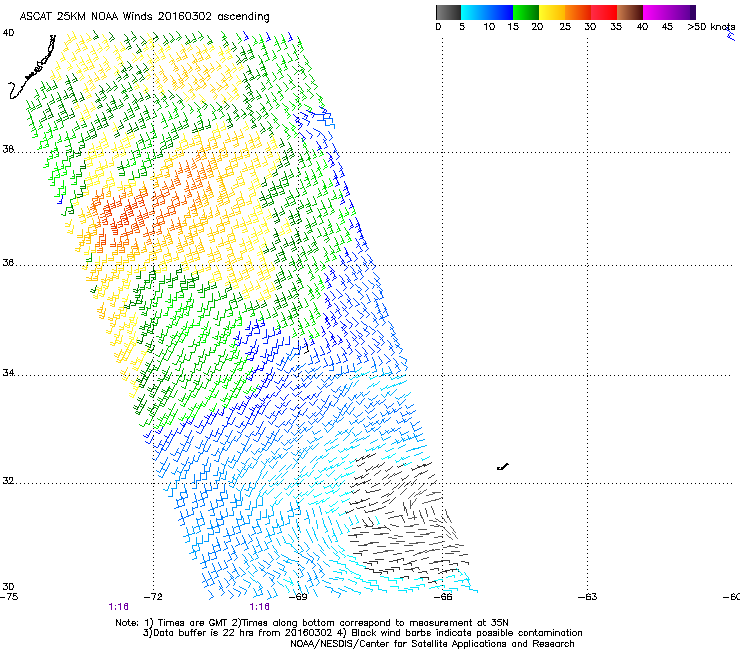This screenshot has width=740, height=650.
Task: Click the legend tick label '5'
Action: pos(462,27)
